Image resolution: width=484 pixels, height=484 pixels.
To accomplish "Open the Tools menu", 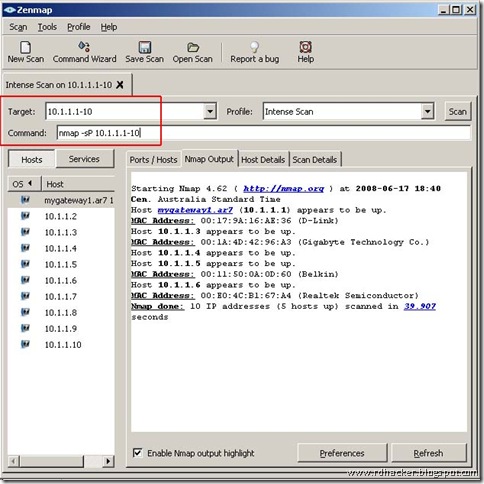I will [x=47, y=27].
